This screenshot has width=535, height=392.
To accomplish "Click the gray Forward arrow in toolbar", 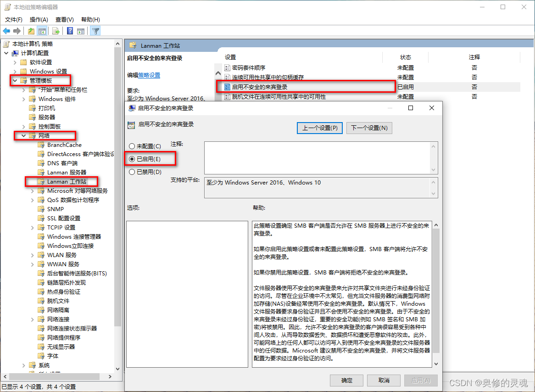I will tap(17, 31).
